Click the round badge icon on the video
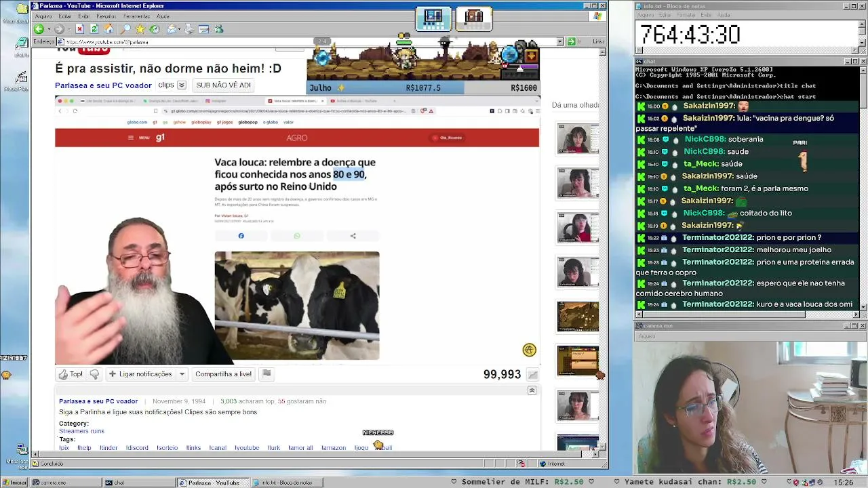Viewport: 868px width, 488px height. point(530,350)
